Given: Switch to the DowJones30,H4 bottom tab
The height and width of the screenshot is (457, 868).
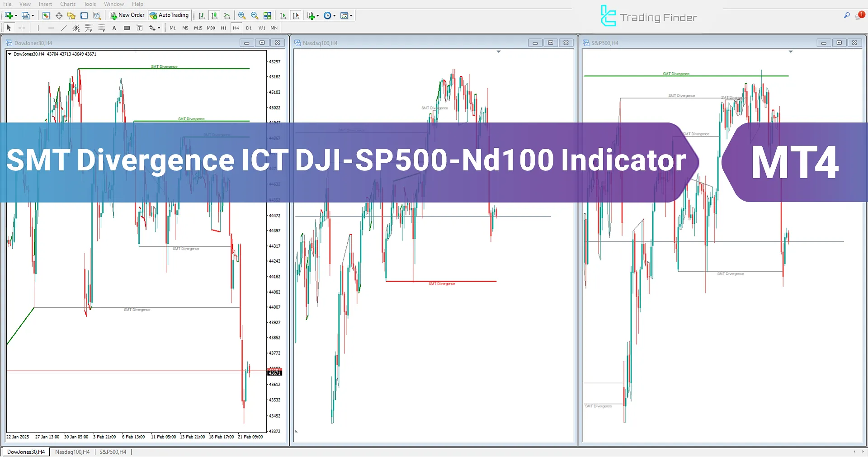Looking at the screenshot, I should coord(26,452).
